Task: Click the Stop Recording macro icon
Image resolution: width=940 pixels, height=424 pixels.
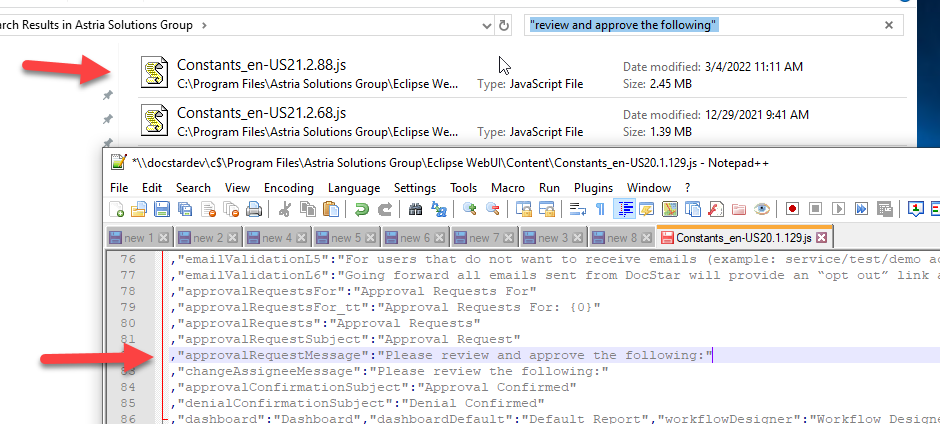Action: coord(815,209)
